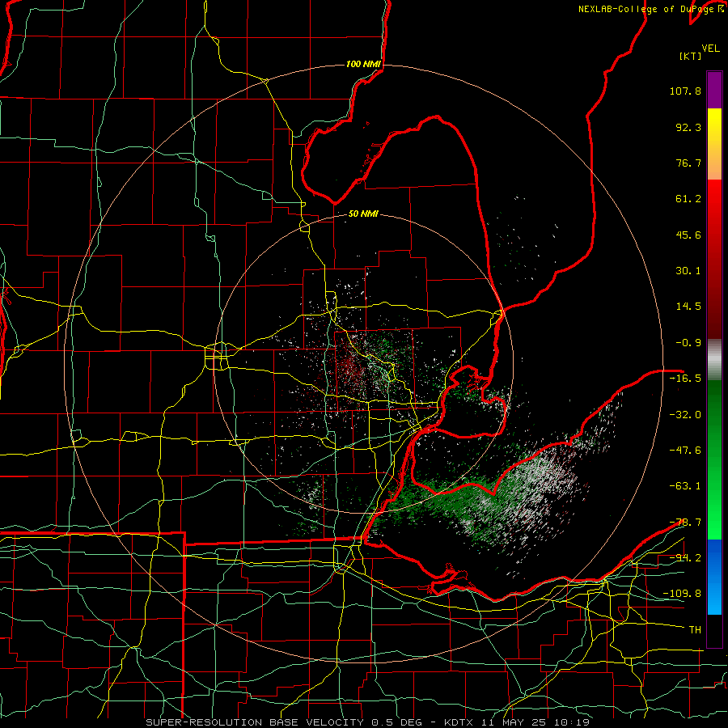
Task: Click the 76.7 legend value
Action: [x=688, y=163]
